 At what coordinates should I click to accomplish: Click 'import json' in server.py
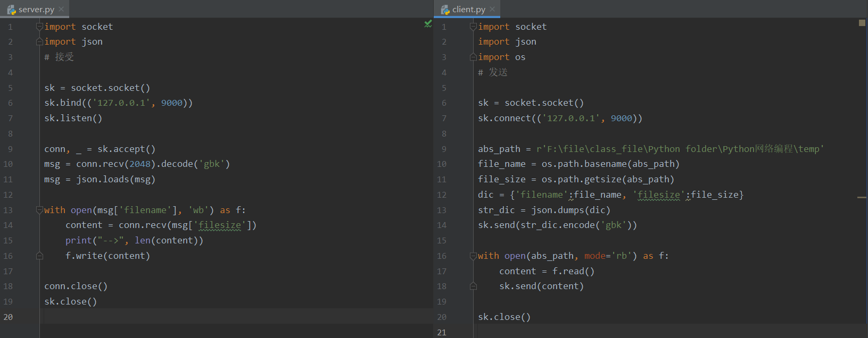(x=73, y=41)
